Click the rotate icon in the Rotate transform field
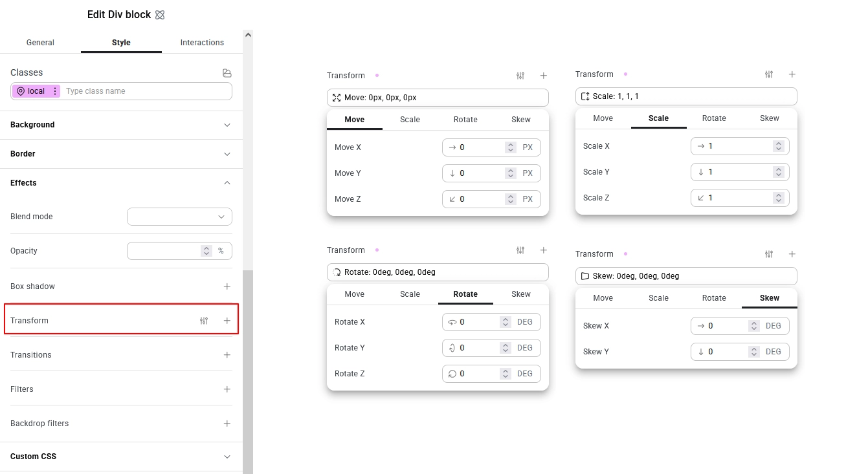This screenshot has width=868, height=474. click(x=337, y=272)
